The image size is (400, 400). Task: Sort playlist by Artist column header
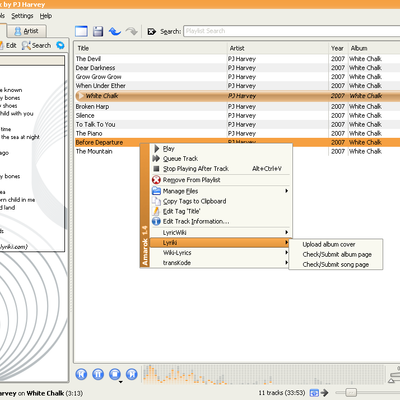pyautogui.click(x=278, y=48)
